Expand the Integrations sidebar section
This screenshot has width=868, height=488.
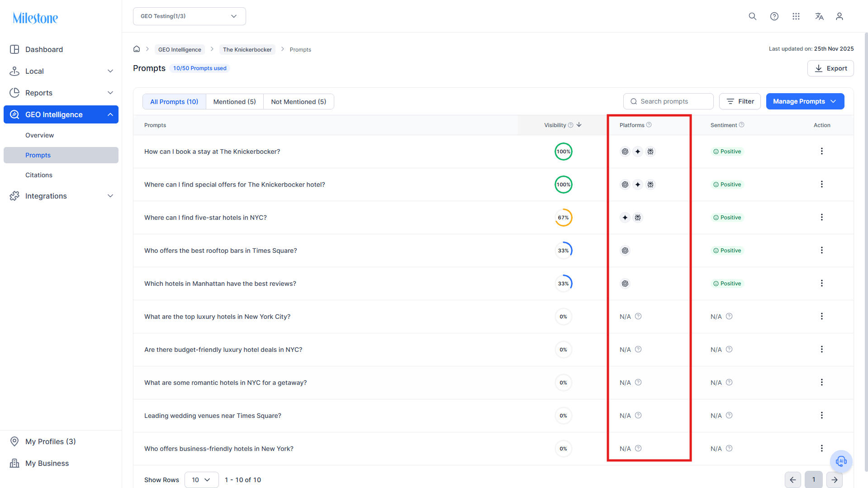pos(61,196)
